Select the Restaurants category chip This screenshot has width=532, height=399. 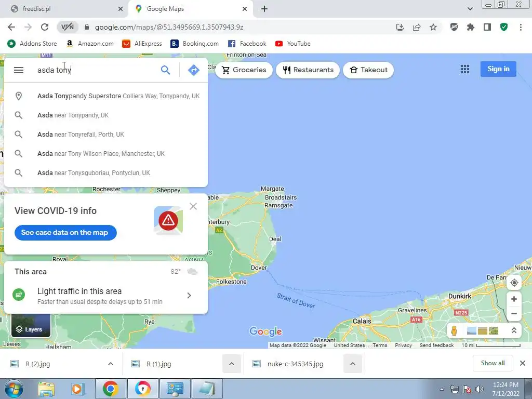tap(308, 70)
